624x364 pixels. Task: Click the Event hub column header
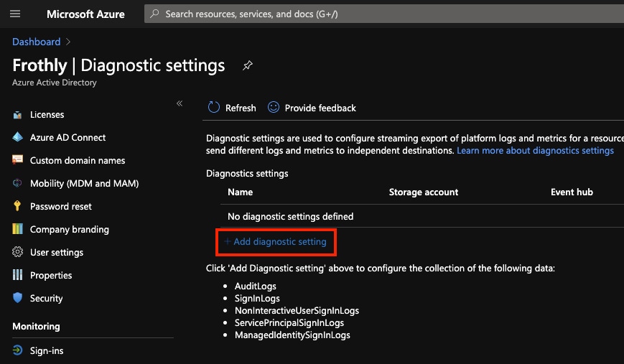click(572, 192)
